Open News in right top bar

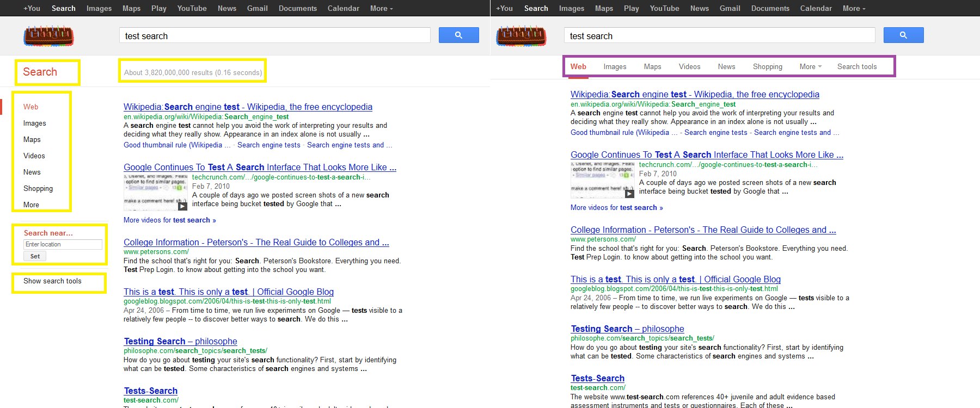(x=700, y=8)
